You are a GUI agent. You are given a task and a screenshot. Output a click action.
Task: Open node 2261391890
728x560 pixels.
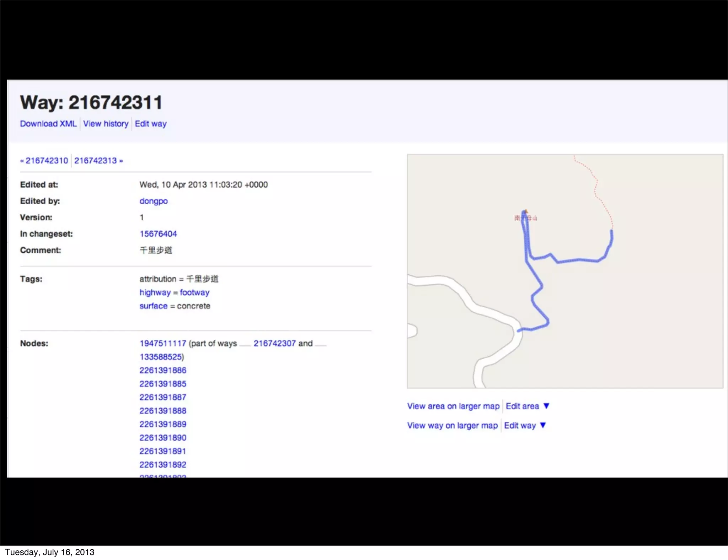click(x=163, y=438)
